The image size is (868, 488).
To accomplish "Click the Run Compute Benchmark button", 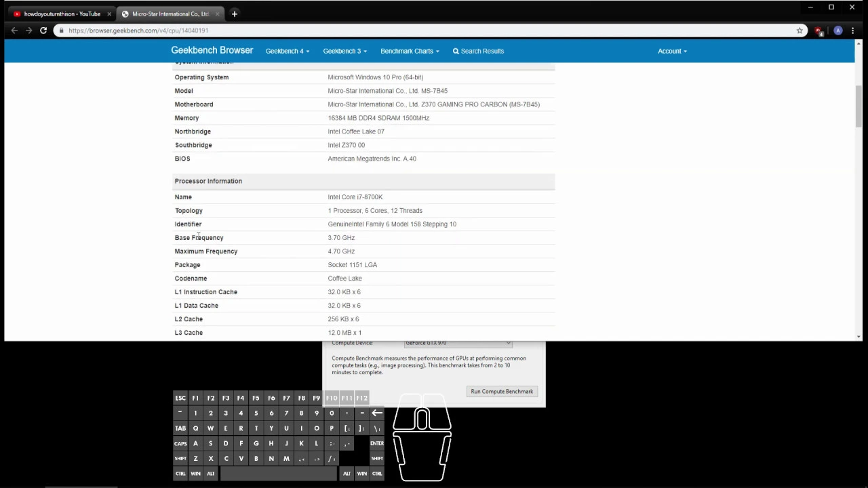I will [x=502, y=391].
